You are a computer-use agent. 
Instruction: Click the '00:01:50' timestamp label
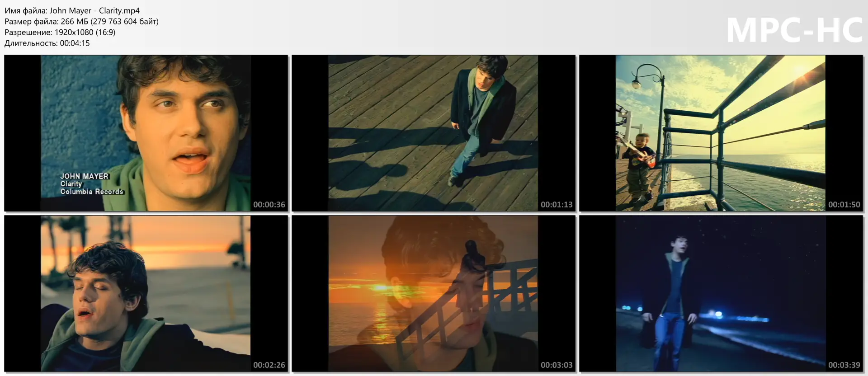[x=844, y=205]
